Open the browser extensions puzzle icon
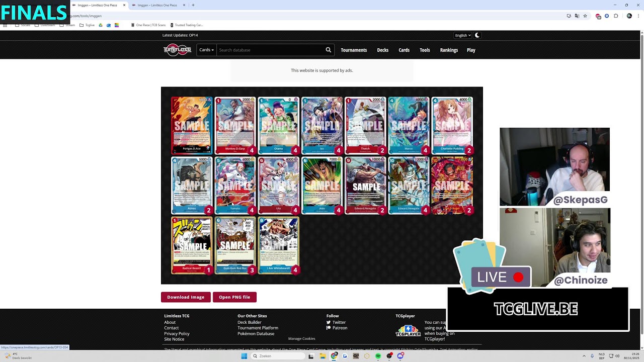644x362 pixels. click(616, 16)
